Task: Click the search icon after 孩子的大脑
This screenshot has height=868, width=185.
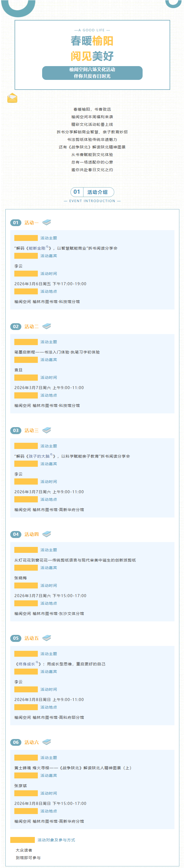Action: click(x=52, y=455)
